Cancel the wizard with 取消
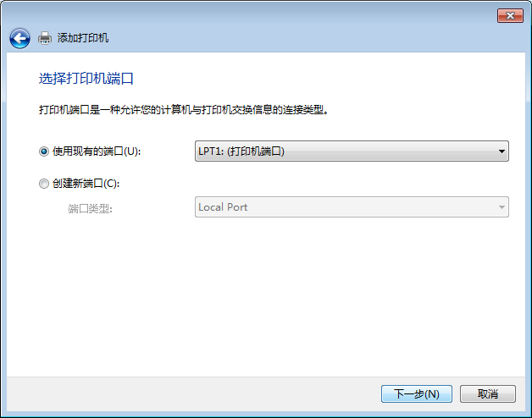 [x=488, y=394]
